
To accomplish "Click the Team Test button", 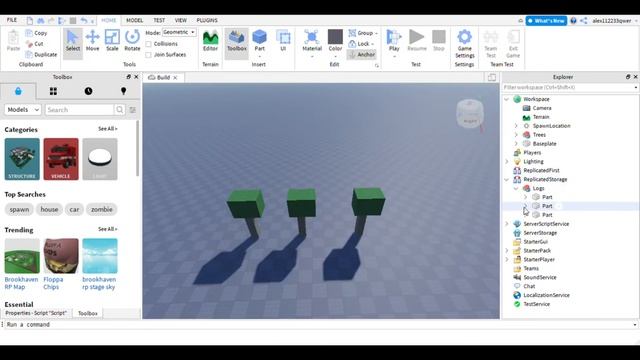I will point(491,44).
